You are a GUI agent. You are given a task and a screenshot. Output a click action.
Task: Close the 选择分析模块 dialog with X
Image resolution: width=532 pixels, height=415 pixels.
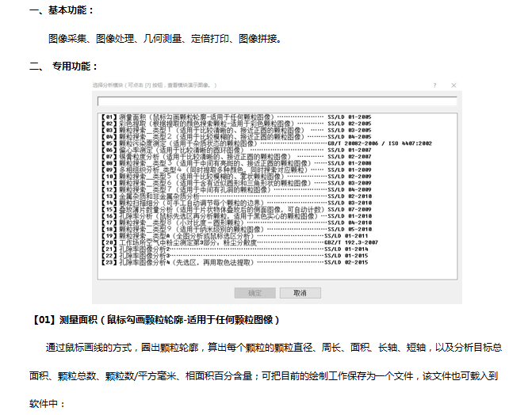coord(453,85)
